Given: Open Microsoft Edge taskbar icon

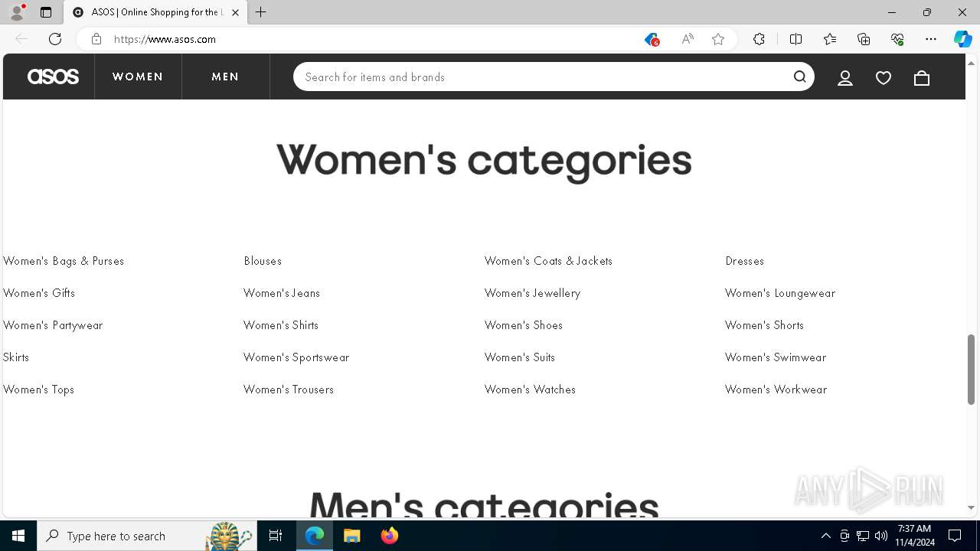Looking at the screenshot, I should pos(315,536).
